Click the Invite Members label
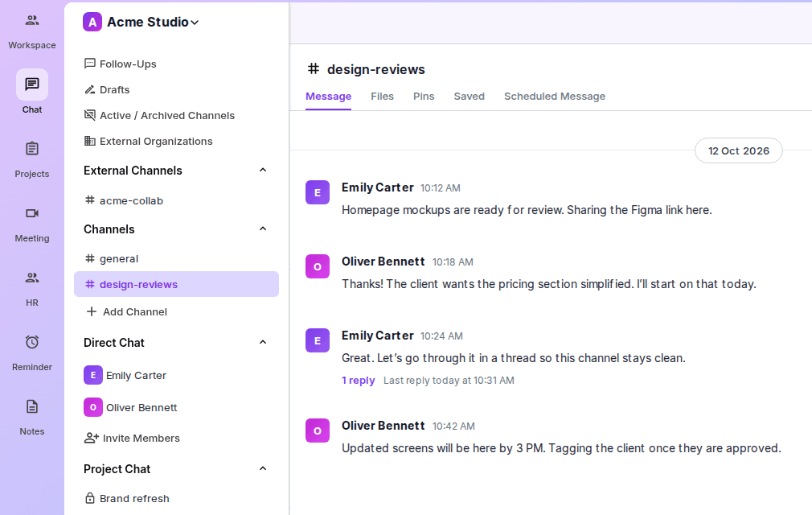 [x=141, y=439]
